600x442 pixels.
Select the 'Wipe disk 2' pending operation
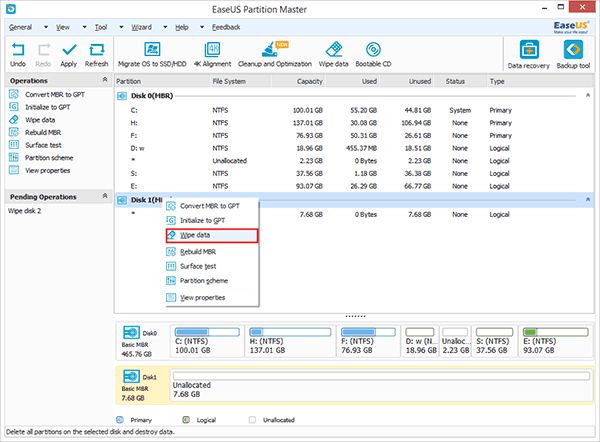(24, 211)
